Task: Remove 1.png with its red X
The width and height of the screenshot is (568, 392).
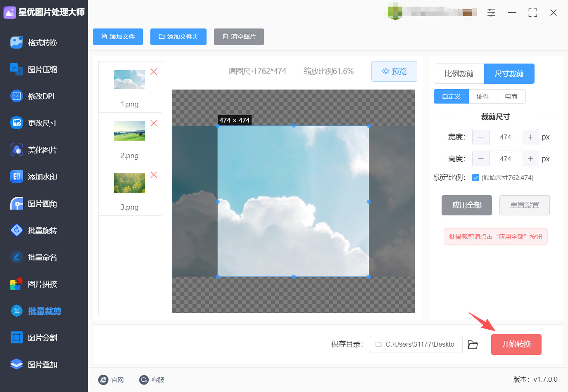Action: point(154,72)
